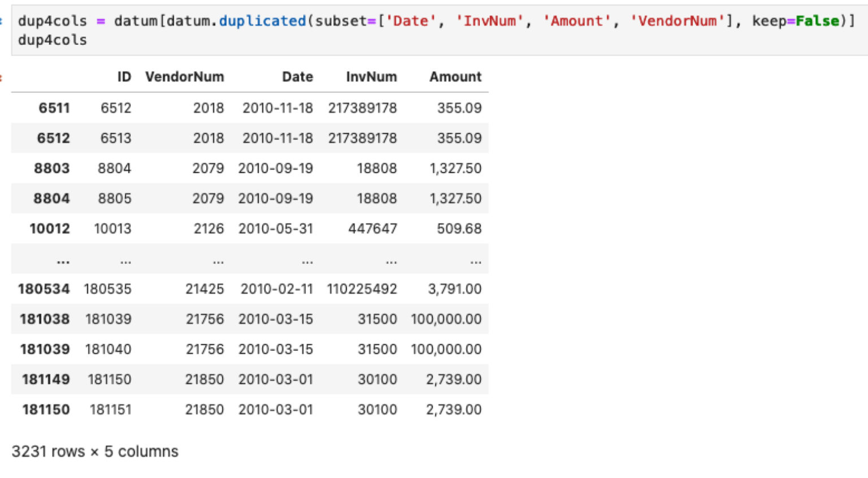This screenshot has width=868, height=478.
Task: Click the ID value 181151
Action: coord(110,410)
